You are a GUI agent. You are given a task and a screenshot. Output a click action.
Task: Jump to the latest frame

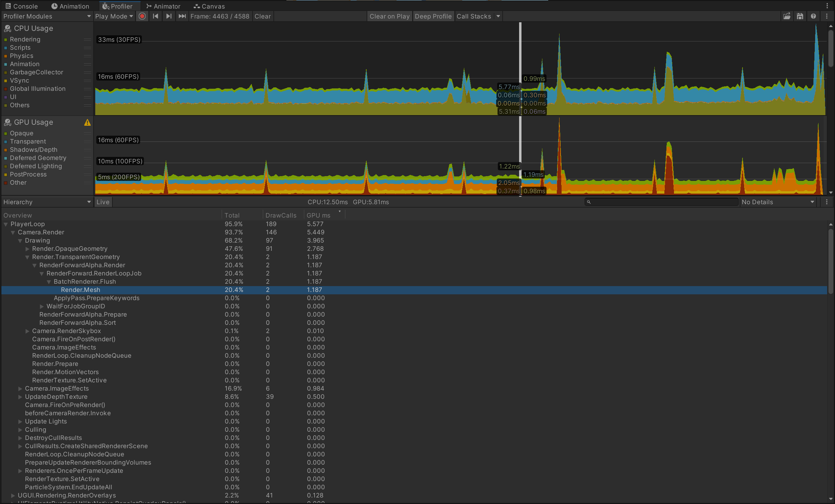tap(181, 16)
